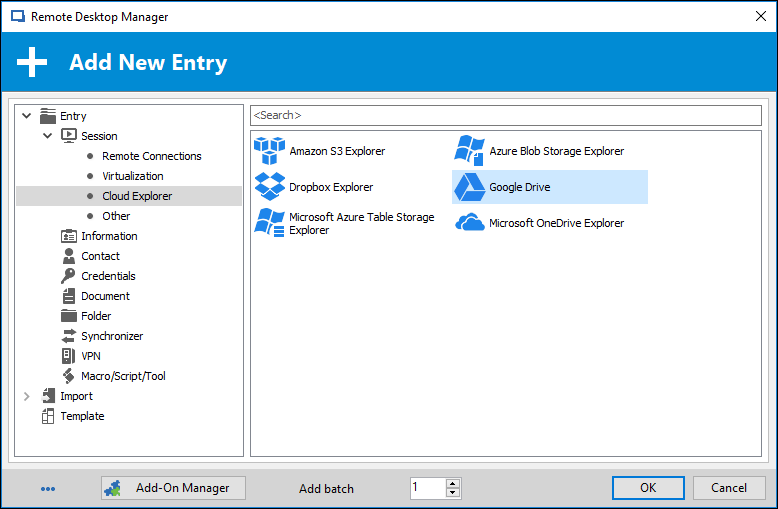Image resolution: width=778 pixels, height=509 pixels.
Task: Select Microsoft Azure Table Storage Explorer icon
Action: tap(270, 223)
